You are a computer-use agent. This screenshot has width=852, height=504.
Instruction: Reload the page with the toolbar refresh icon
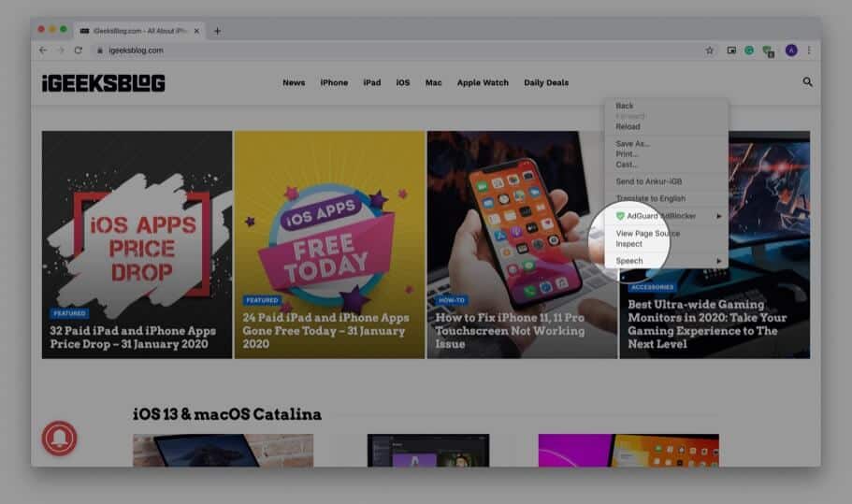(x=79, y=50)
